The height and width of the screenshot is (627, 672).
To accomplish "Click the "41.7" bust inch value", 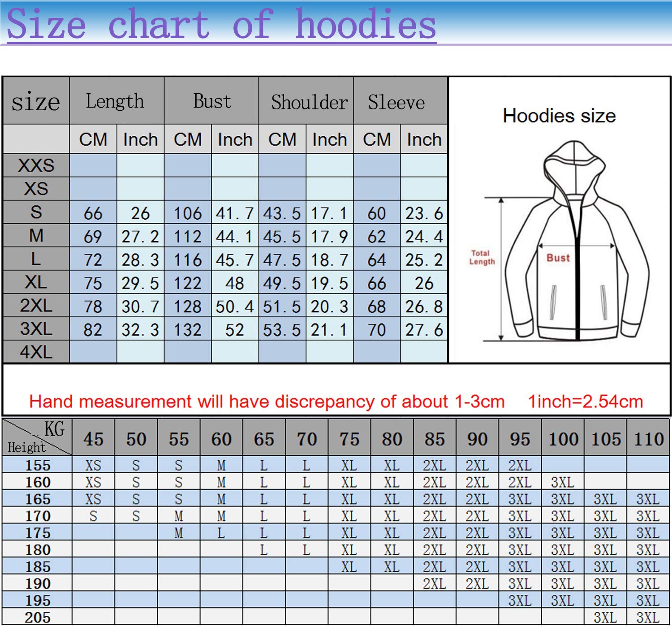I will tap(235, 213).
